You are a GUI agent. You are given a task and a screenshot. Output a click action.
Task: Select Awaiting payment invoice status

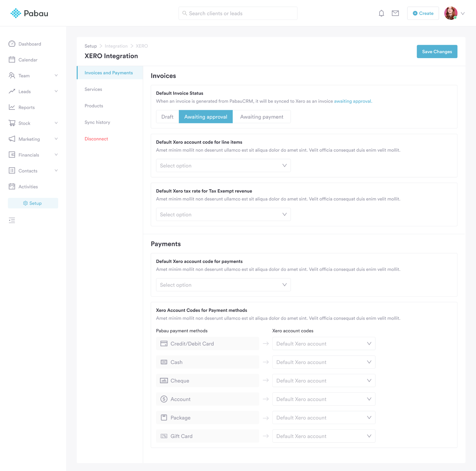(x=262, y=117)
